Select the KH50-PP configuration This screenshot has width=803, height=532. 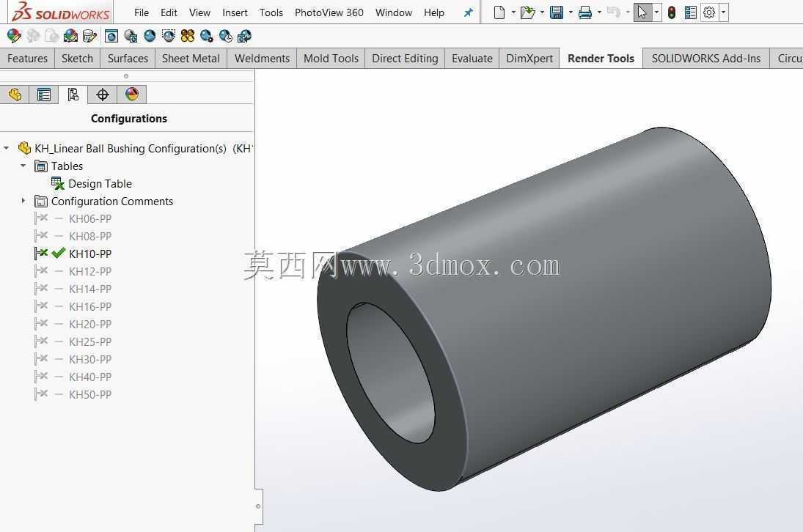coord(90,394)
